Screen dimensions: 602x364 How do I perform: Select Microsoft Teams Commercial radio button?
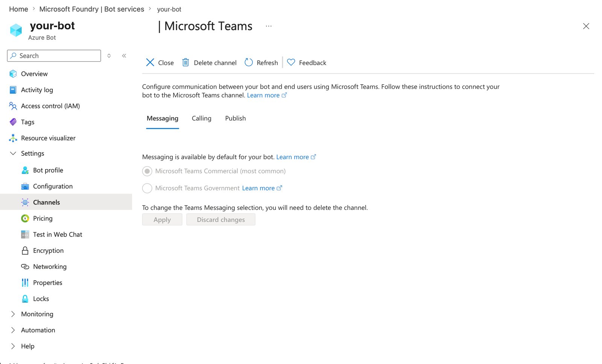tap(147, 171)
